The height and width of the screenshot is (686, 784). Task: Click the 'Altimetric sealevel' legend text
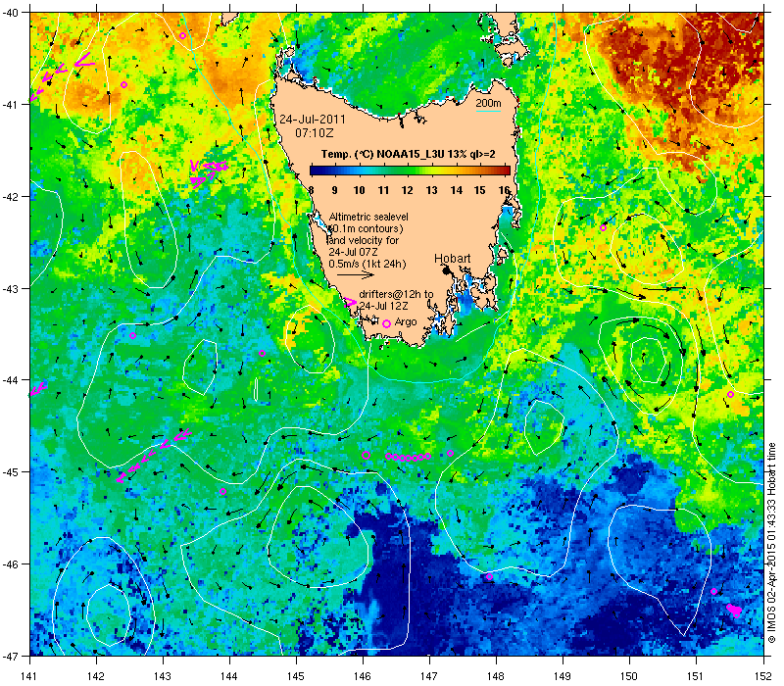[x=368, y=217]
